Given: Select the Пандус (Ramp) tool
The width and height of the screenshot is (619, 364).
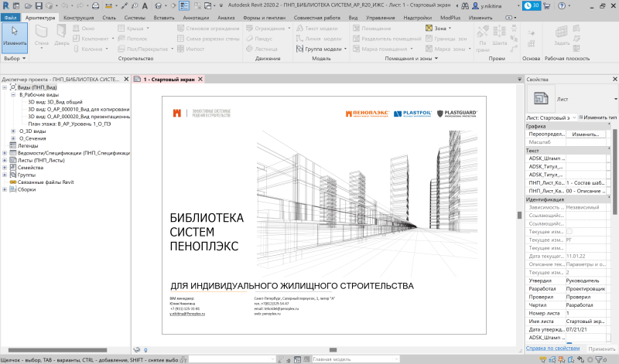Looking at the screenshot, I should click(x=259, y=39).
